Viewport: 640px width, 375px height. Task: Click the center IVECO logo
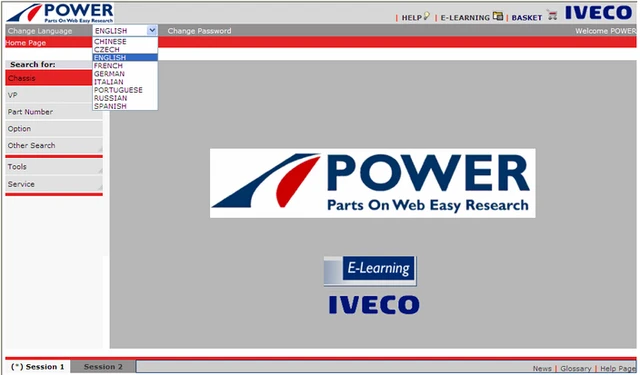click(374, 305)
